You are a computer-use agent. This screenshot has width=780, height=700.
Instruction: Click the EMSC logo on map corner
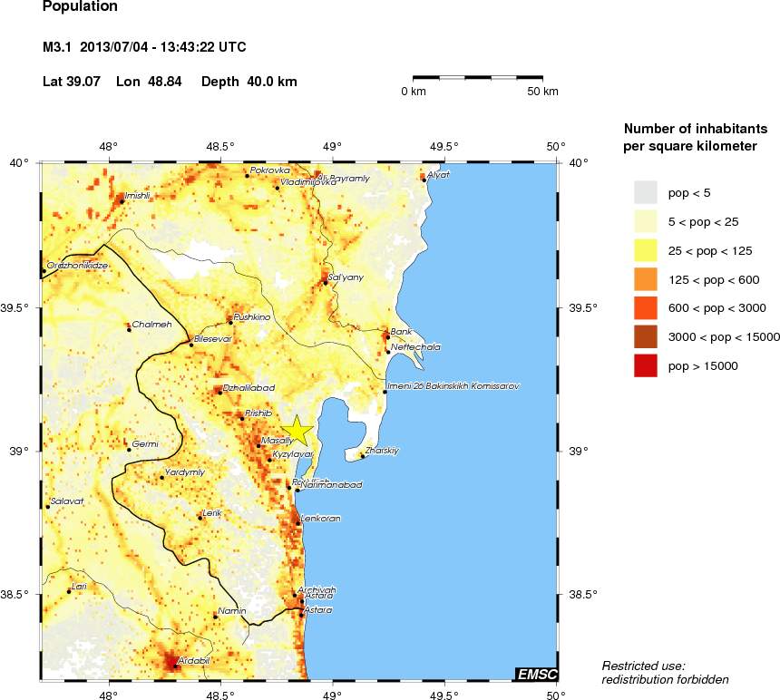536,674
